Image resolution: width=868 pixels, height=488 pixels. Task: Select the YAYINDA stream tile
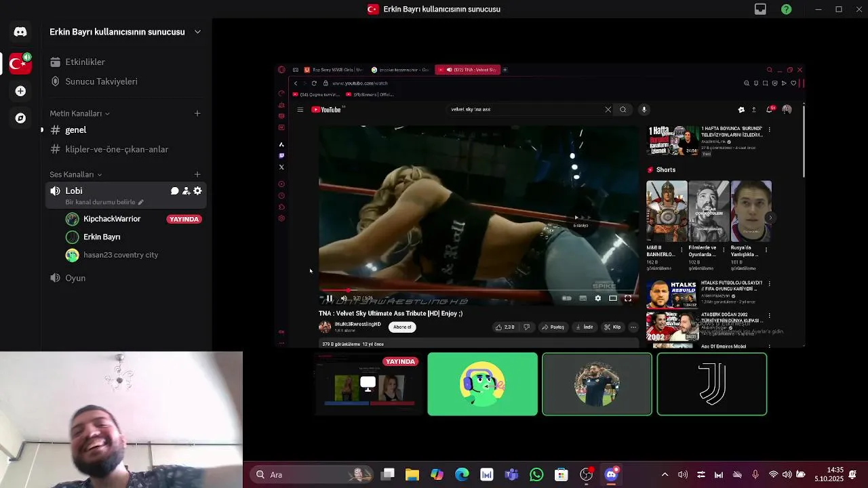(x=369, y=384)
